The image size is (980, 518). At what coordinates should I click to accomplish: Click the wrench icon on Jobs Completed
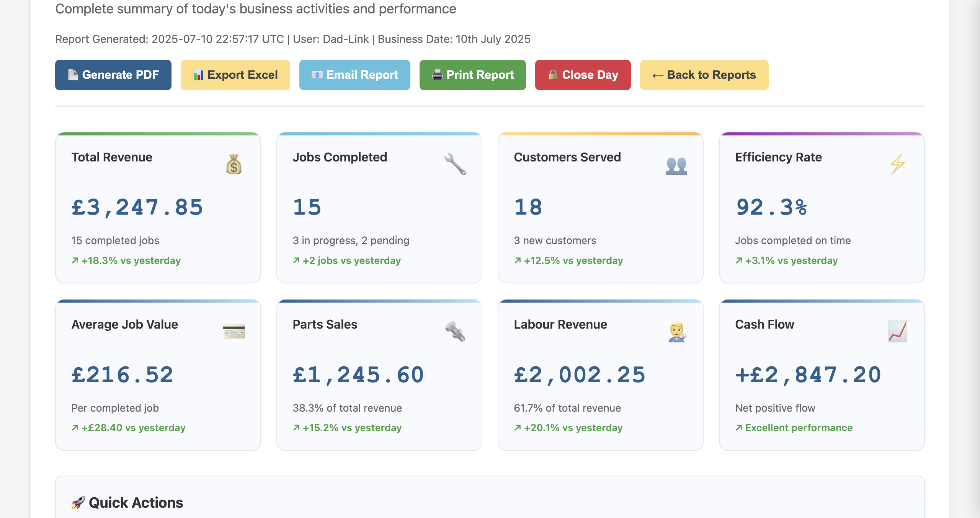(455, 165)
